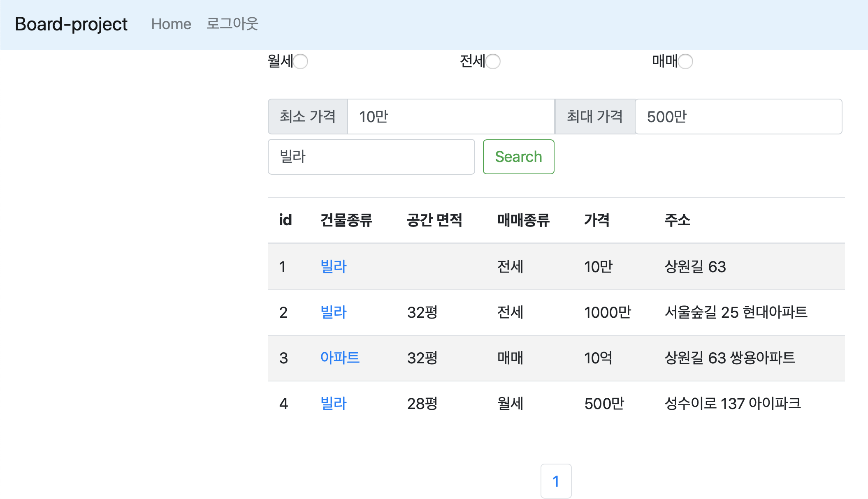868x499 pixels.
Task: Select the 전세 radio button
Action: [493, 62]
